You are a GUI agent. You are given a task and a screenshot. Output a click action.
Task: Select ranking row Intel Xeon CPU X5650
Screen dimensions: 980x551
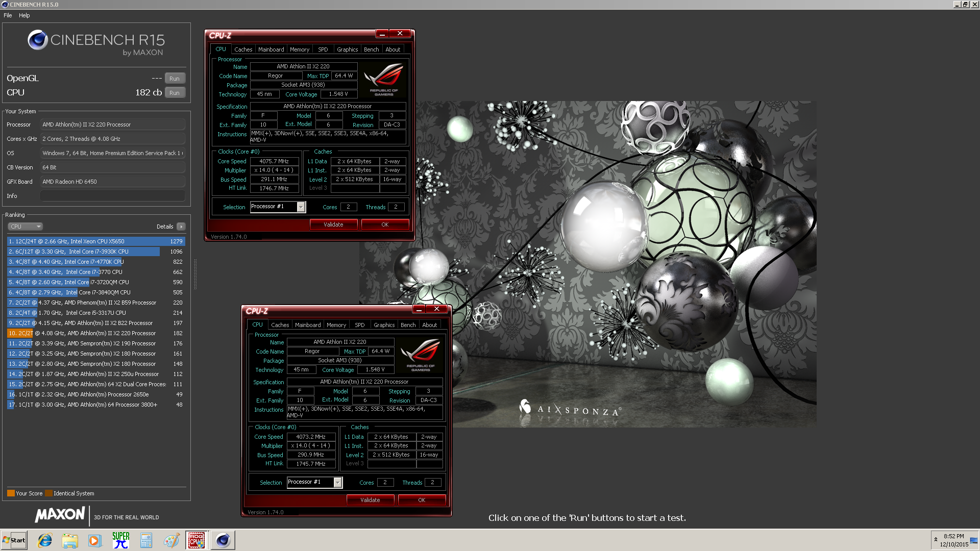(96, 241)
